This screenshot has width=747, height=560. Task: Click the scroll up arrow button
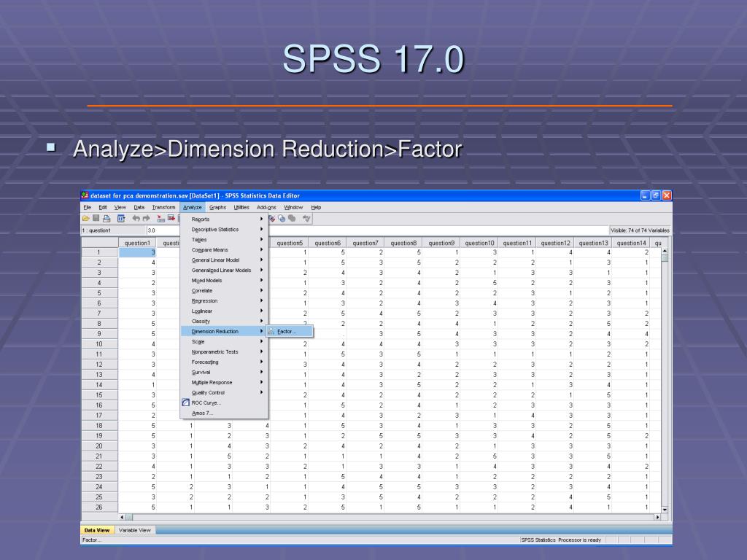pos(665,251)
